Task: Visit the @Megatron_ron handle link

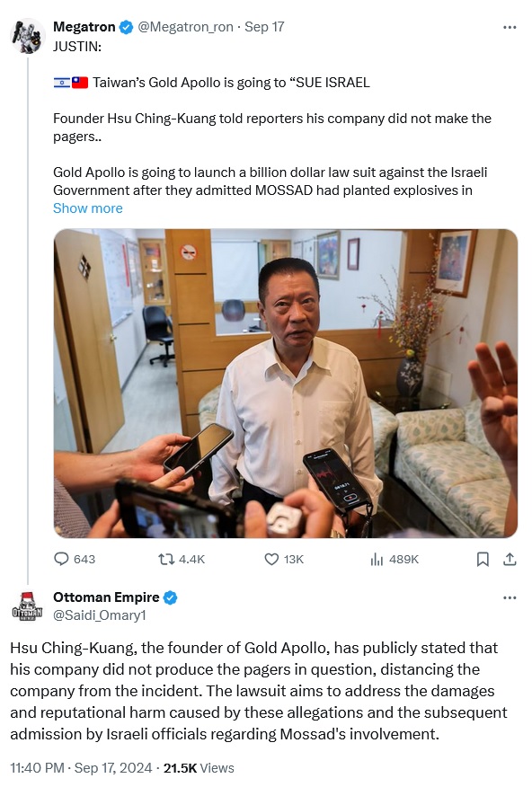Action: (x=185, y=27)
